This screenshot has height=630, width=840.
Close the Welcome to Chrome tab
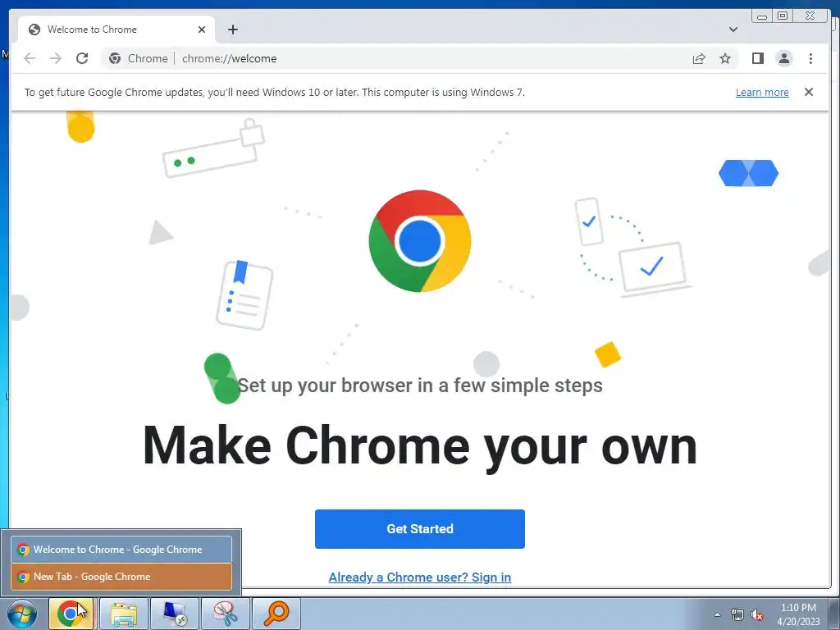[202, 30]
